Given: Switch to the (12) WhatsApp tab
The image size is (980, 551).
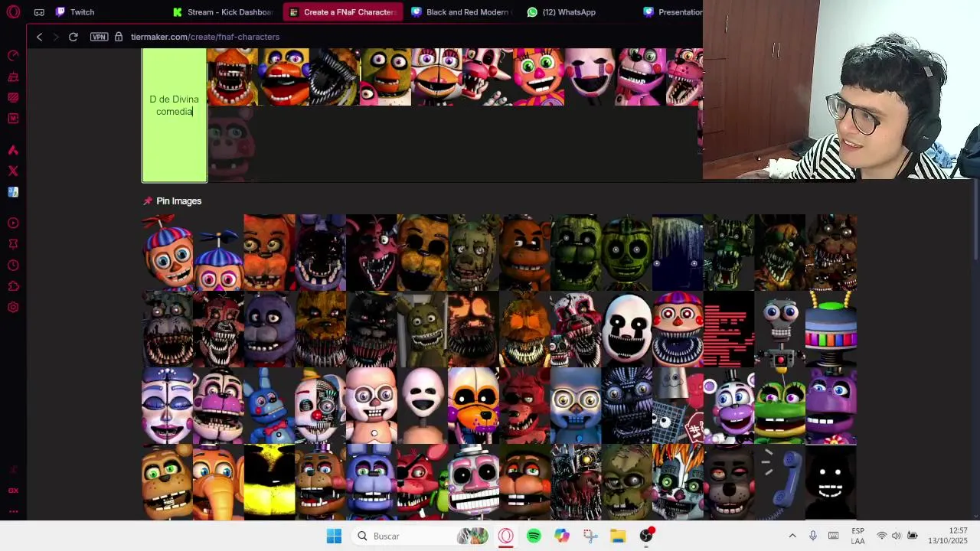Looking at the screenshot, I should point(568,12).
